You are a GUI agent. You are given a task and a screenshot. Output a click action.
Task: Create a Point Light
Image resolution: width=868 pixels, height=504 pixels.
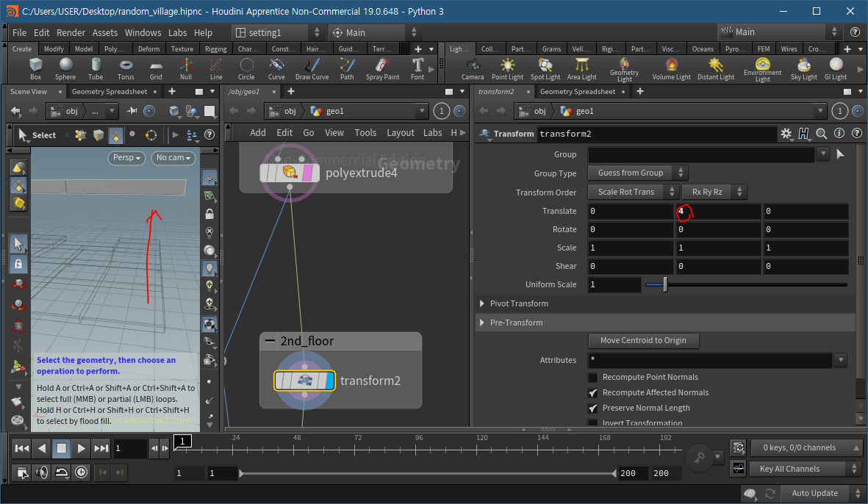(507, 69)
